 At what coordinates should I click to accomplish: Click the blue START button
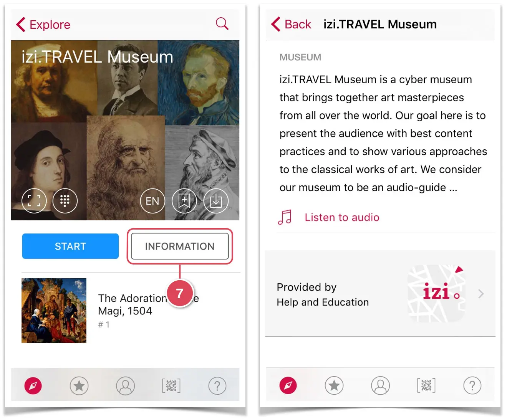pos(70,246)
